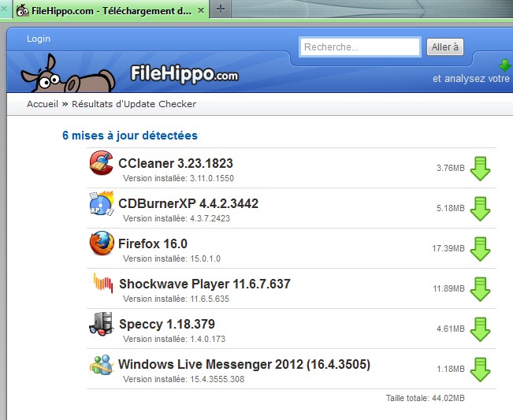Click the CCleaner app icon
Viewport: 513px width, 420px height.
[102, 162]
